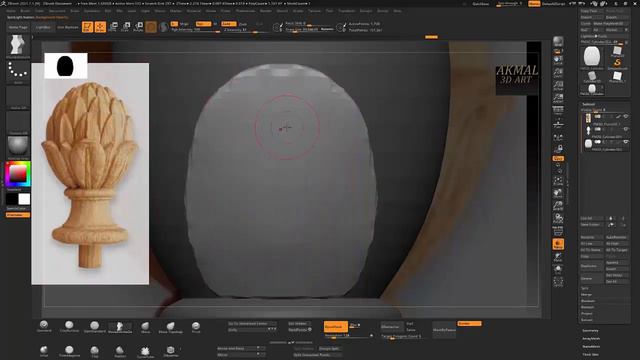Click the DynaMesh button
Screen dimensions: 640x360
(336, 327)
